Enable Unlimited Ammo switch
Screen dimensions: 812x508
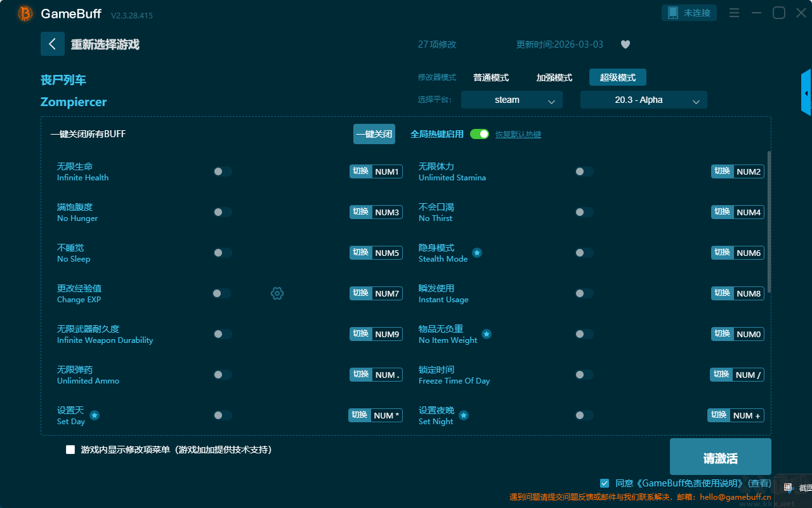click(x=223, y=375)
